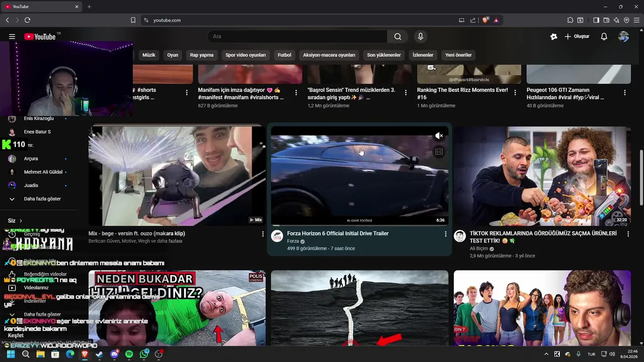Unmute the Forza video preview
This screenshot has width=644, height=362.
[x=439, y=136]
